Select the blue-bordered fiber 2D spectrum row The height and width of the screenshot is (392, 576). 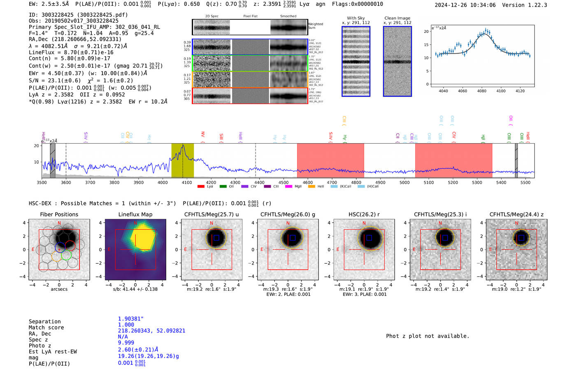tap(250, 47)
